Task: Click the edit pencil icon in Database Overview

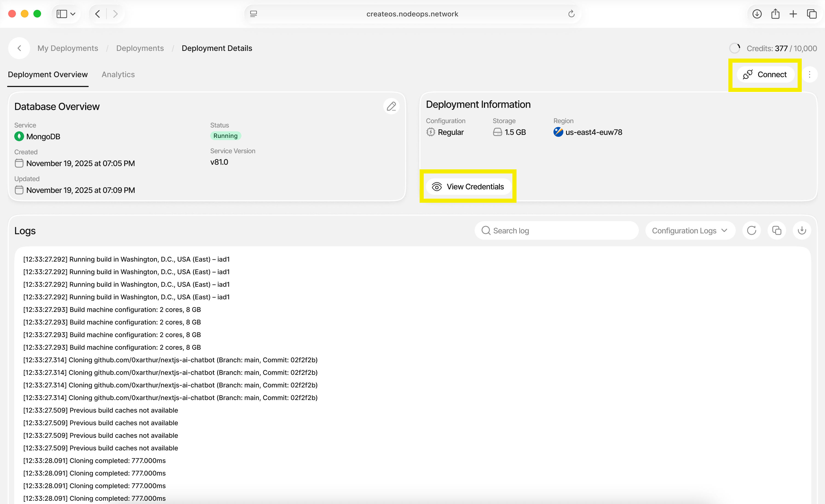Action: [391, 106]
